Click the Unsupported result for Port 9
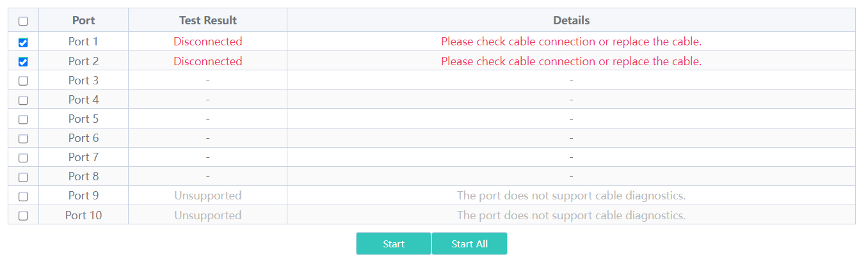Screen dimensions: 868x264 click(208, 196)
